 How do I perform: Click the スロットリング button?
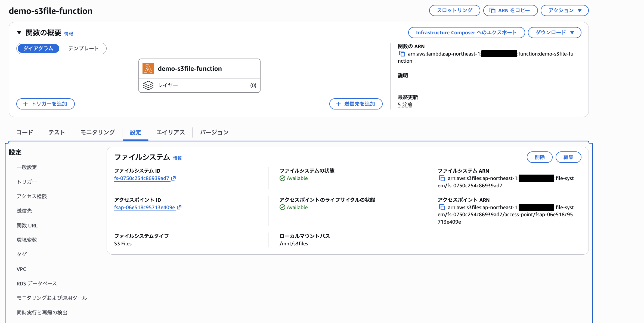pyautogui.click(x=454, y=10)
